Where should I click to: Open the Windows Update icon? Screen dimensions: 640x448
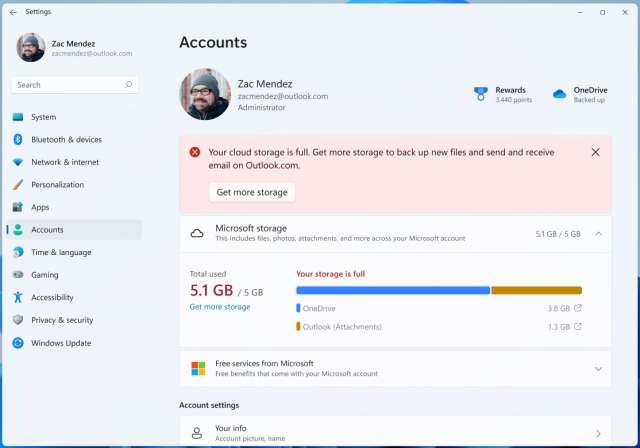(x=18, y=343)
